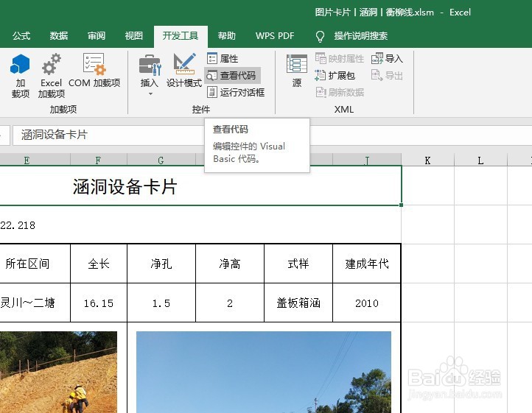
Task: Select the 全长 header cell
Action: tap(99, 264)
